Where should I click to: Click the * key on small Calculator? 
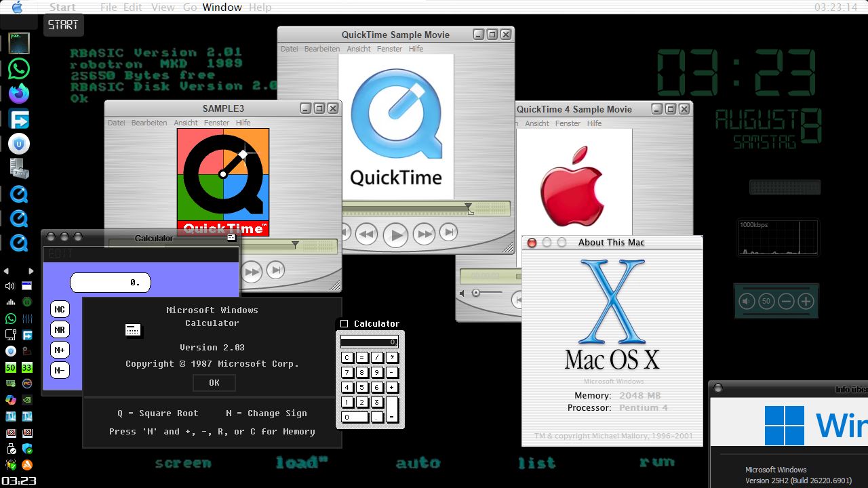pyautogui.click(x=392, y=357)
